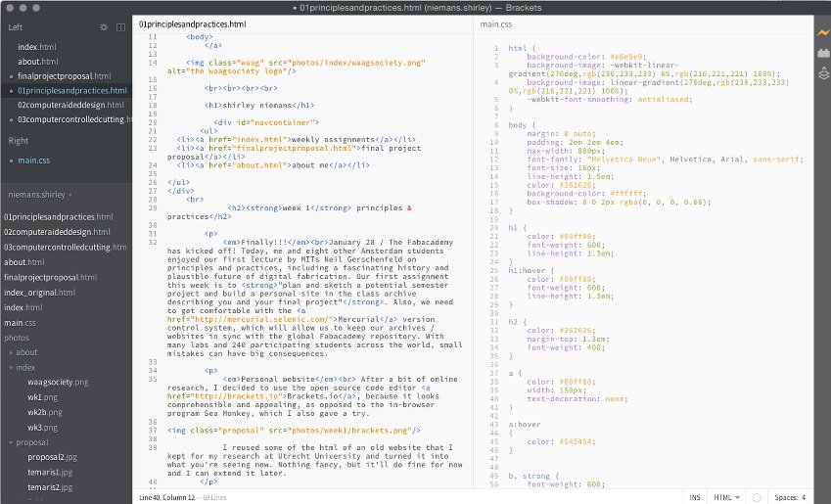Image resolution: width=831 pixels, height=504 pixels.
Task: Click the photos folder in file tree
Action: [17, 338]
